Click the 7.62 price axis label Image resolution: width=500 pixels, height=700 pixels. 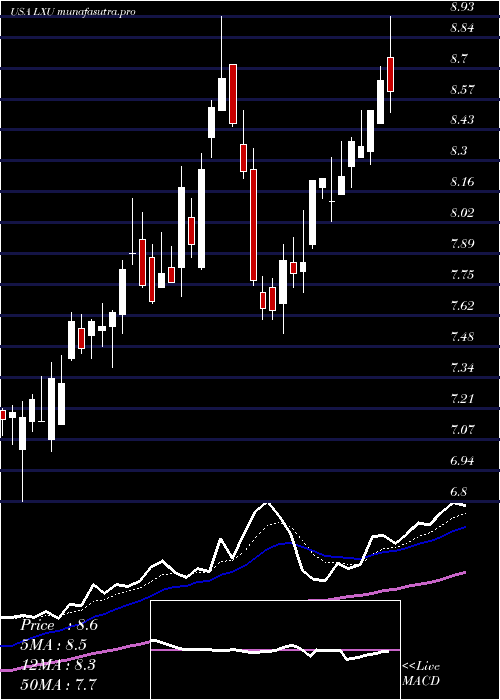point(462,306)
